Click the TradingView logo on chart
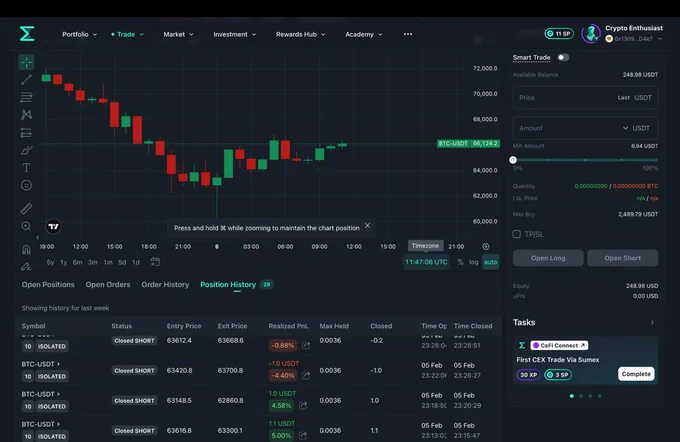The height and width of the screenshot is (442, 680). point(53,226)
